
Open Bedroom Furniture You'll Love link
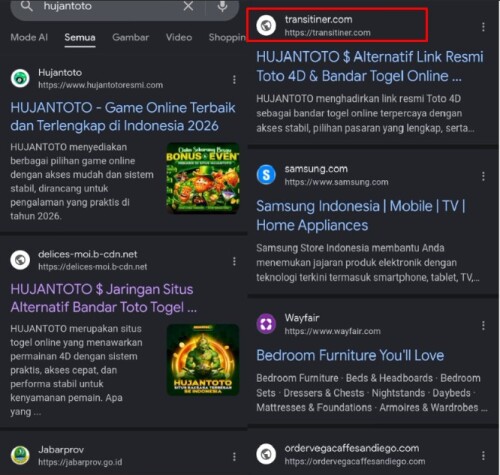[350, 355]
